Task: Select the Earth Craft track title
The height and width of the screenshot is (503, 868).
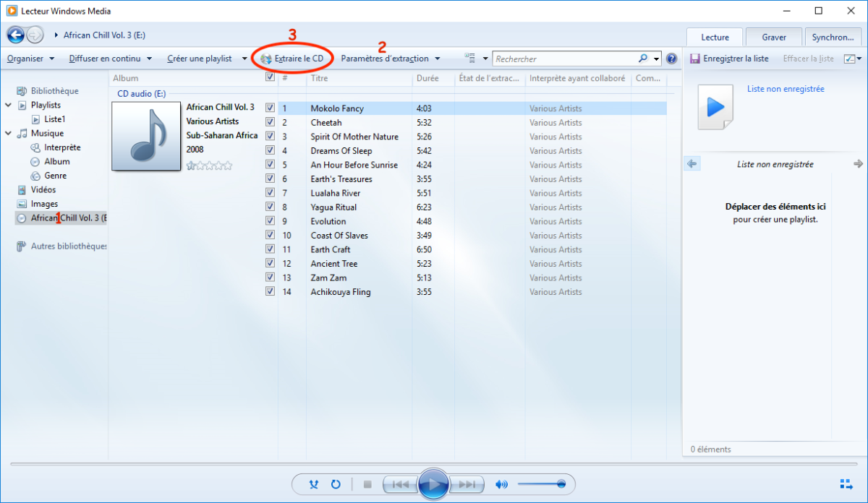Action: coord(331,249)
